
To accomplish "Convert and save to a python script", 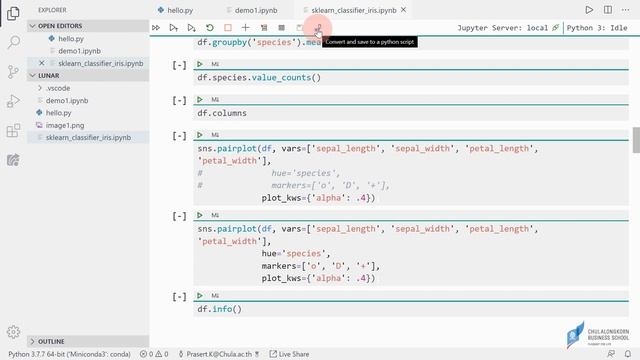I will click(318, 28).
